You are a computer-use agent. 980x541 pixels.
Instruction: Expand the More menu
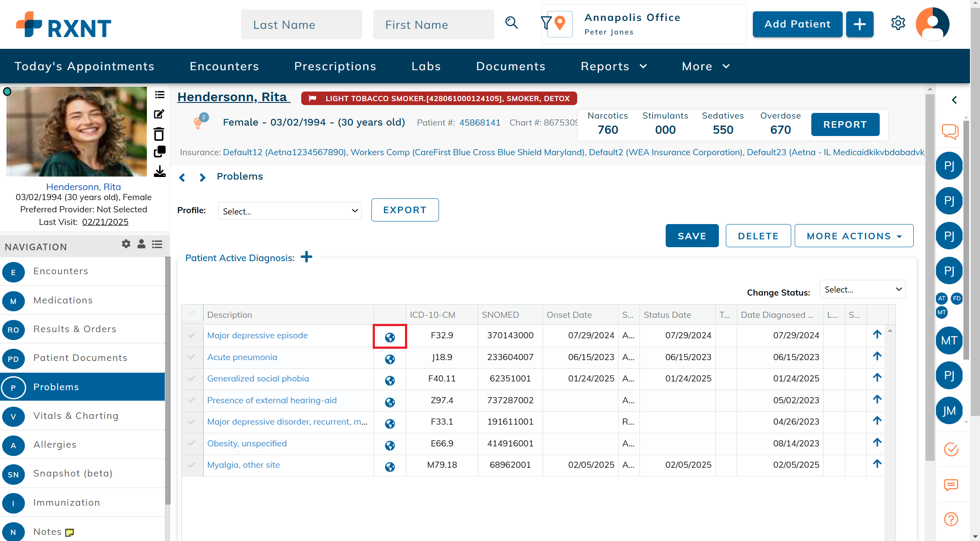pos(705,66)
